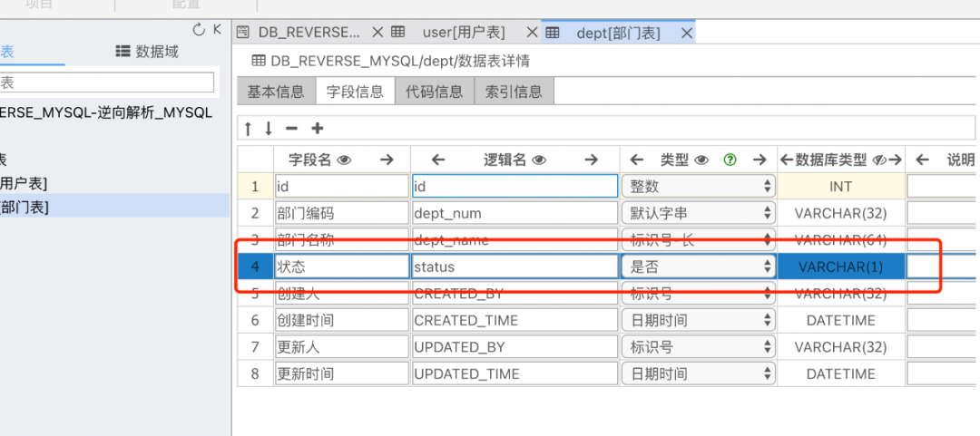
Task: Click field name input containing 更新时间
Action: (342, 374)
